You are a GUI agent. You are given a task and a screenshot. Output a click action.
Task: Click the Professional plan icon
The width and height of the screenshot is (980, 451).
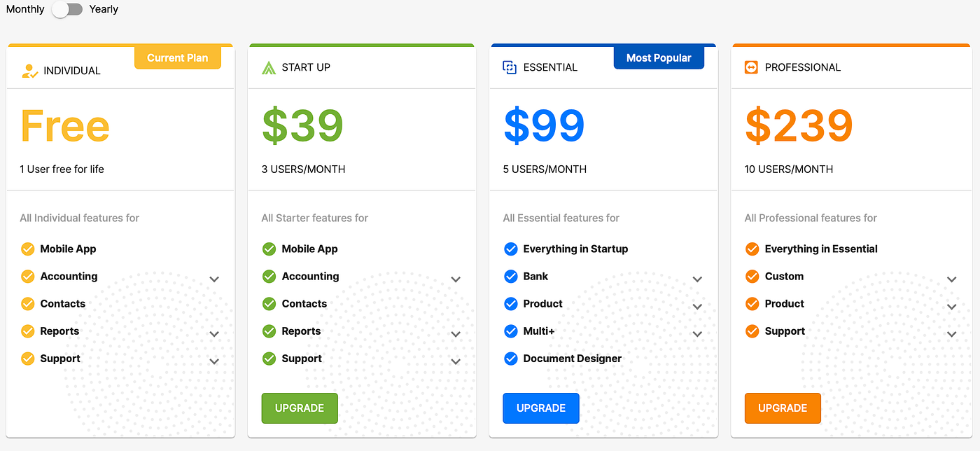click(751, 67)
